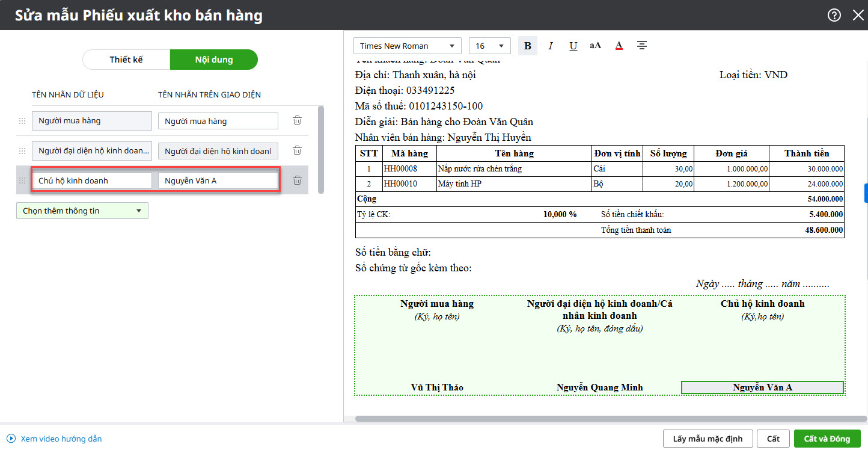The image size is (868, 450).
Task: Delete the Chủ hộ kinh doanh row
Action: (x=297, y=180)
